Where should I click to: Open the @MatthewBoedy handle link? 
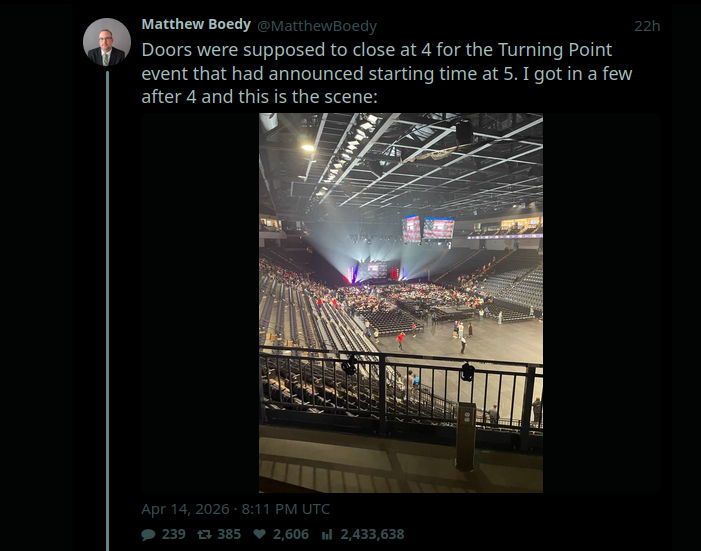tap(317, 25)
